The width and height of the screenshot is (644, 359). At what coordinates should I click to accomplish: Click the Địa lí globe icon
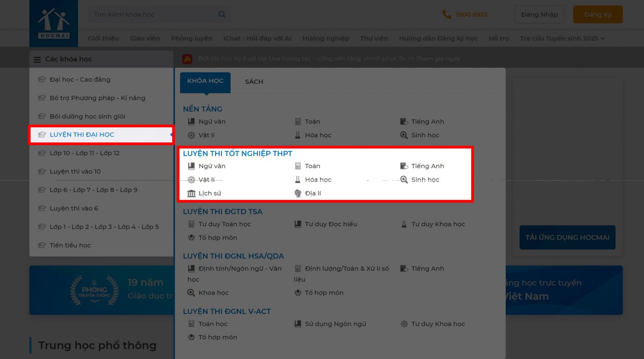[x=297, y=193]
